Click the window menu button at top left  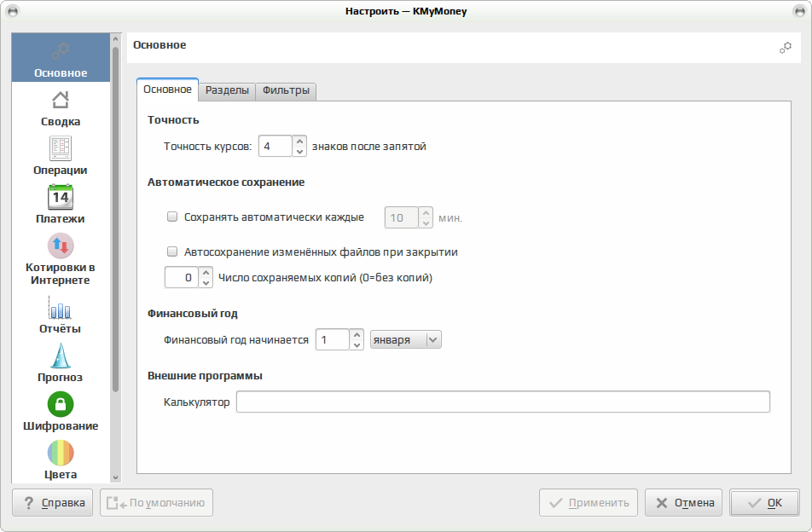pyautogui.click(x=13, y=11)
